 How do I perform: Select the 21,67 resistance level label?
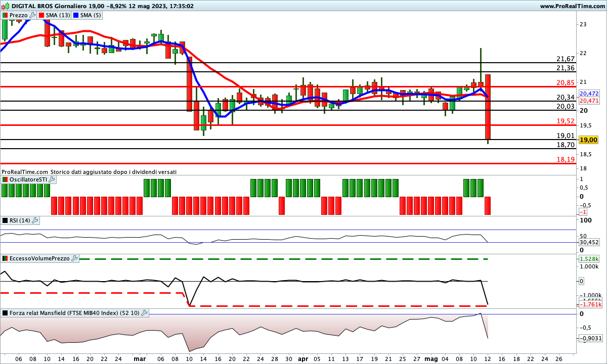pos(565,59)
